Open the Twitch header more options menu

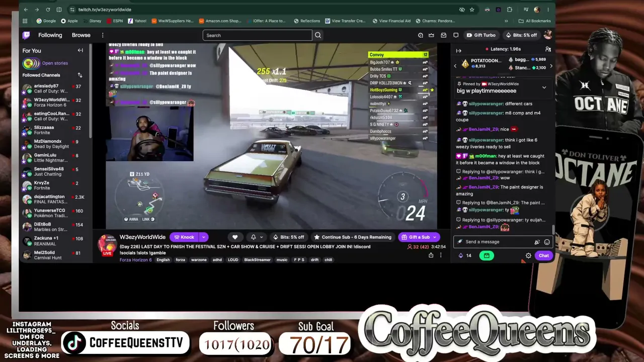[103, 35]
